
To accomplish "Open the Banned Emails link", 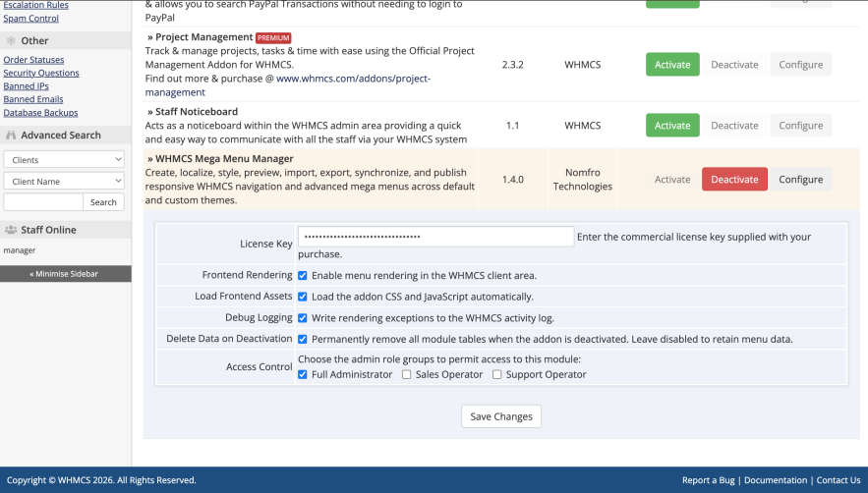I will pyautogui.click(x=33, y=99).
